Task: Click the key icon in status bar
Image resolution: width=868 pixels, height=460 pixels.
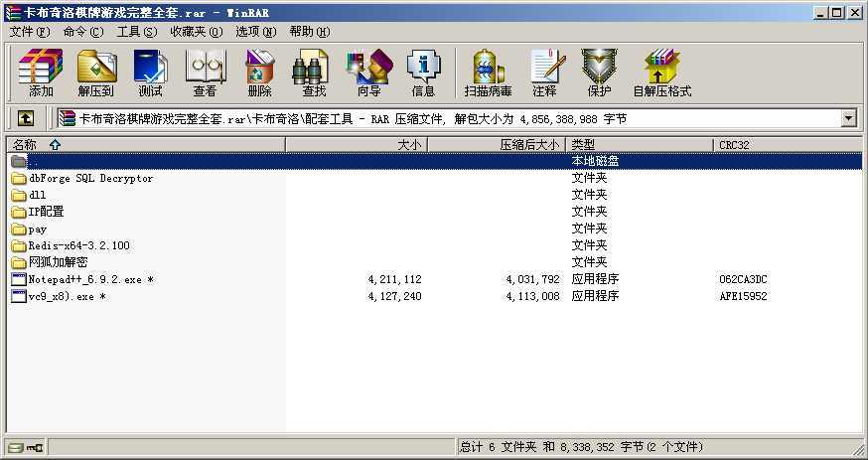Action: 35,447
